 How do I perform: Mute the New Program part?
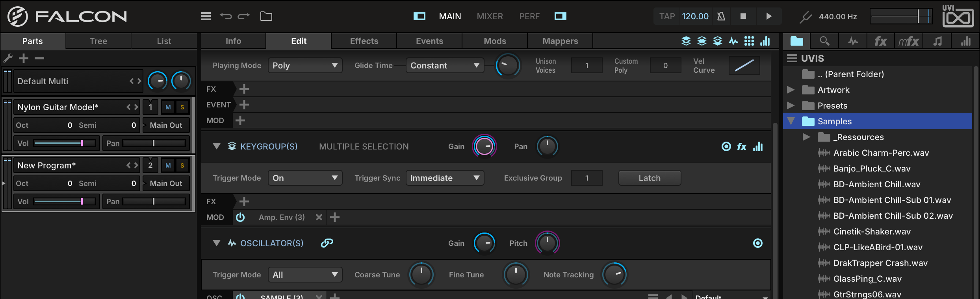click(x=168, y=165)
